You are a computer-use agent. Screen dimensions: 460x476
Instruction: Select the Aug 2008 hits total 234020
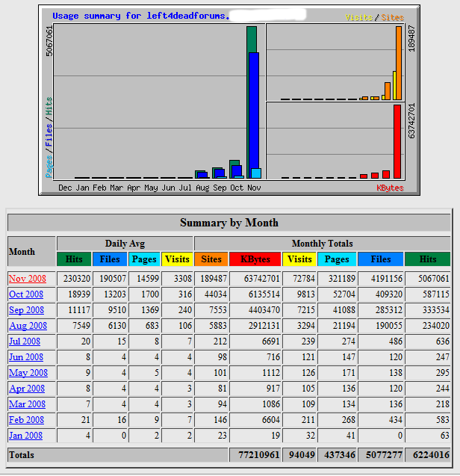pos(435,326)
